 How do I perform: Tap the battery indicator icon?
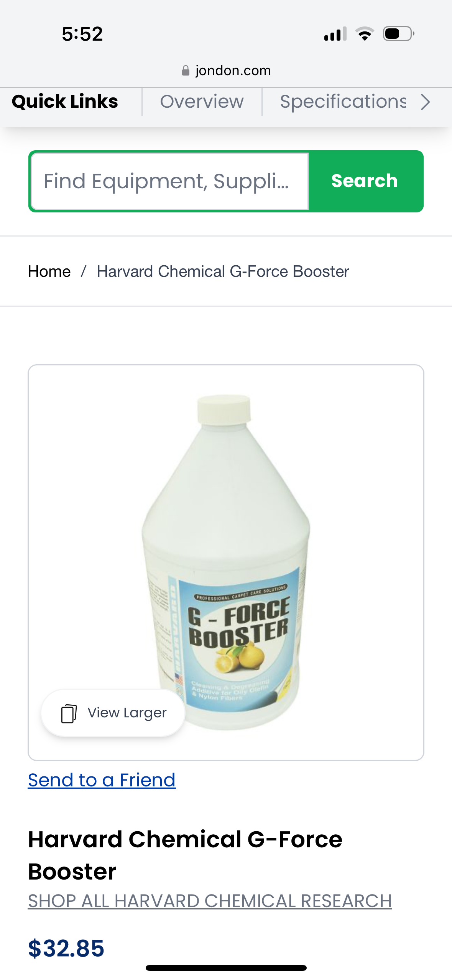(399, 34)
